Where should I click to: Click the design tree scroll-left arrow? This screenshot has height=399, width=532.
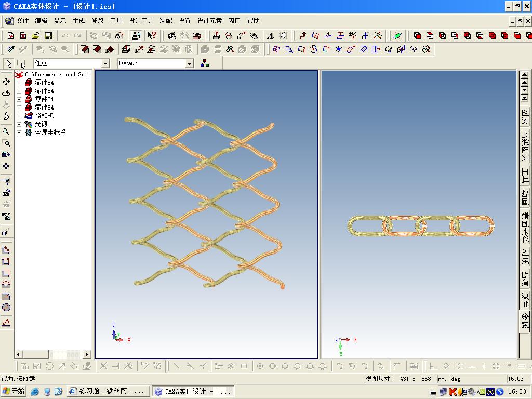tap(18, 354)
